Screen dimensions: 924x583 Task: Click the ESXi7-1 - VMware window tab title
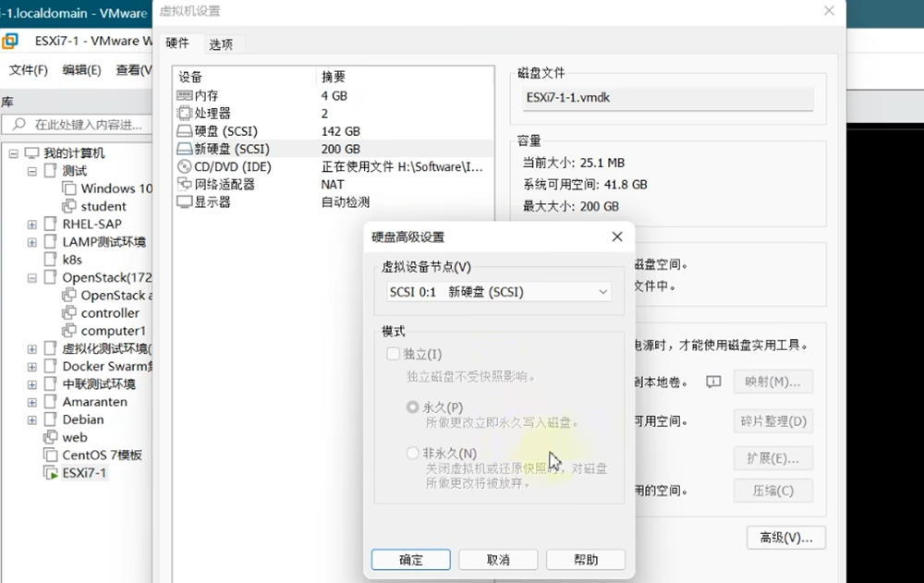(x=92, y=41)
